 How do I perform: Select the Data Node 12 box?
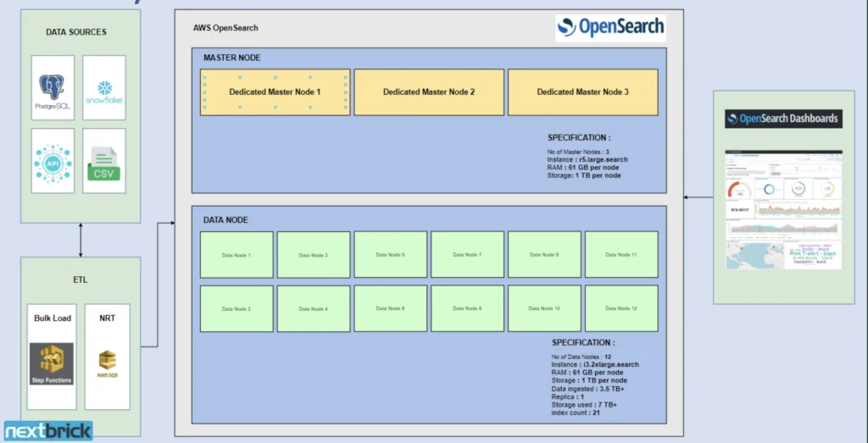click(x=621, y=308)
